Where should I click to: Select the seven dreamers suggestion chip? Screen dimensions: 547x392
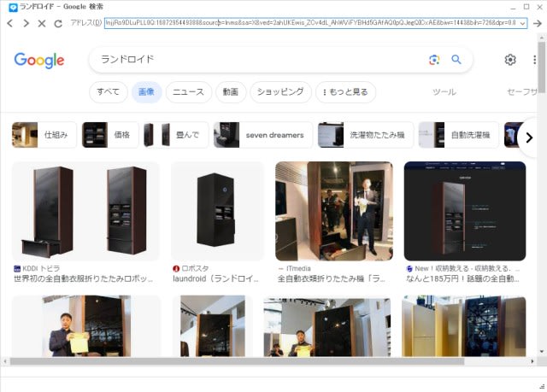[x=263, y=135]
